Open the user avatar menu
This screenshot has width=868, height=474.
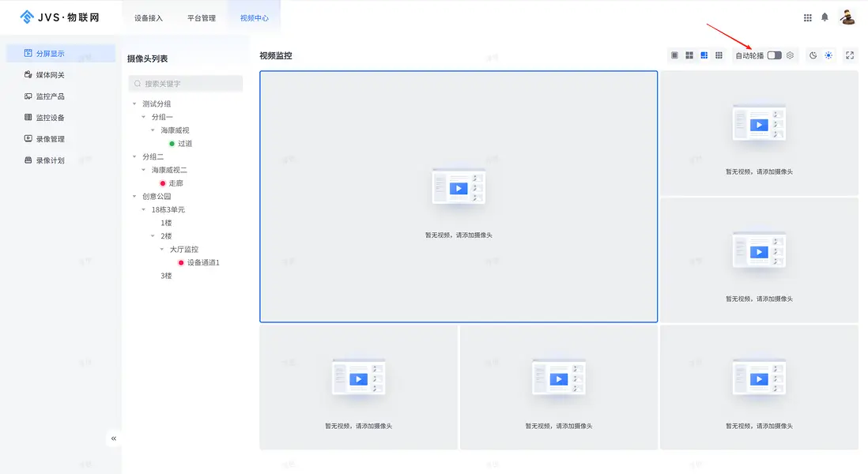tap(847, 17)
